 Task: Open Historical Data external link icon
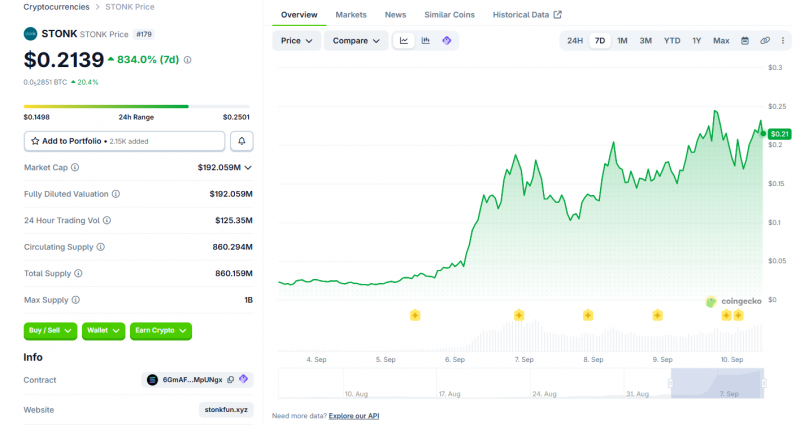tap(558, 15)
